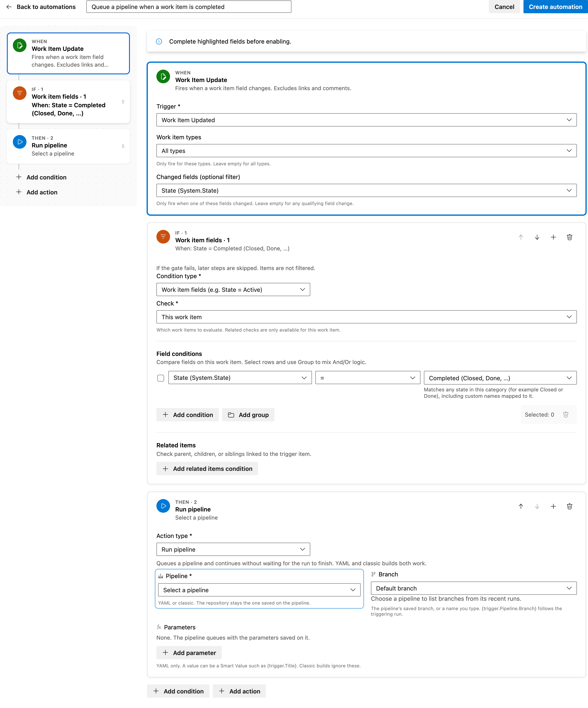Image resolution: width=588 pixels, height=708 pixels.
Task: Click Add condition in the left sidebar
Action: [x=41, y=177]
